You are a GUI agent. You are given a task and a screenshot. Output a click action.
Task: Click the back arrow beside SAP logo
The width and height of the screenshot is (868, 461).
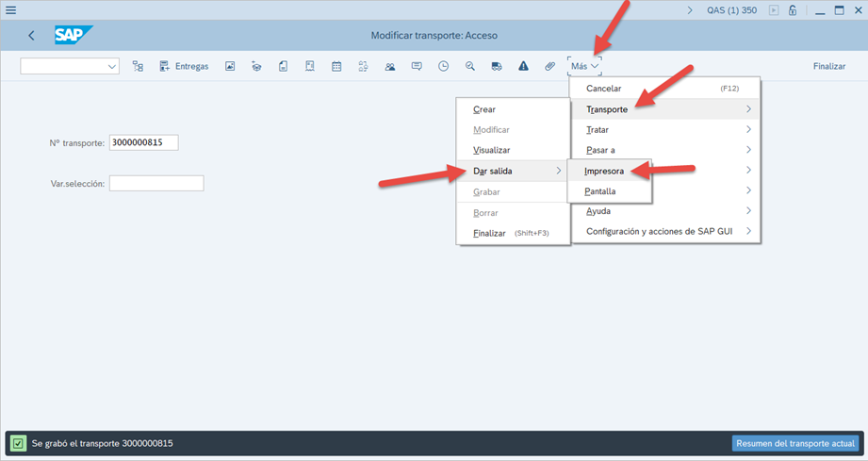[x=31, y=36]
